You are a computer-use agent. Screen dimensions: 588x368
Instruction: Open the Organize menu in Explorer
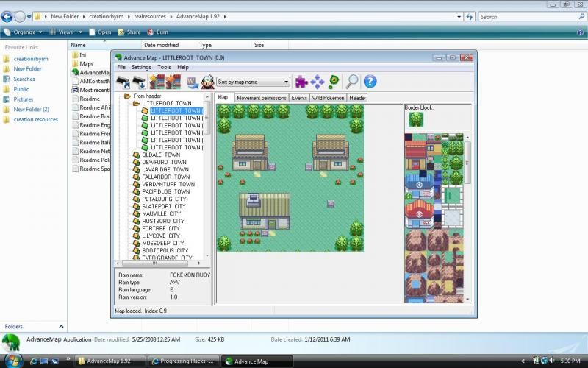[24, 32]
